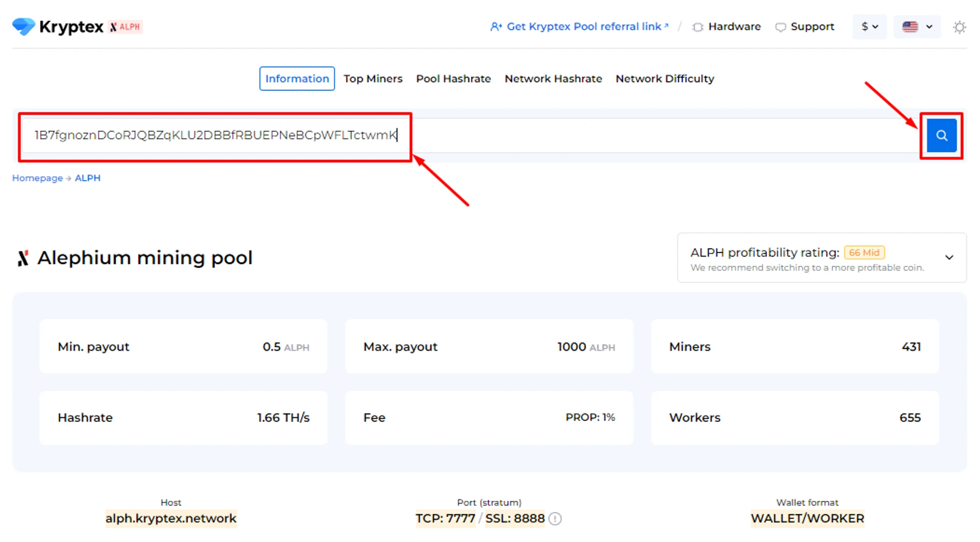Viewport: 980px width, 542px height.
Task: Click the SSL port info icon
Action: coord(555,518)
